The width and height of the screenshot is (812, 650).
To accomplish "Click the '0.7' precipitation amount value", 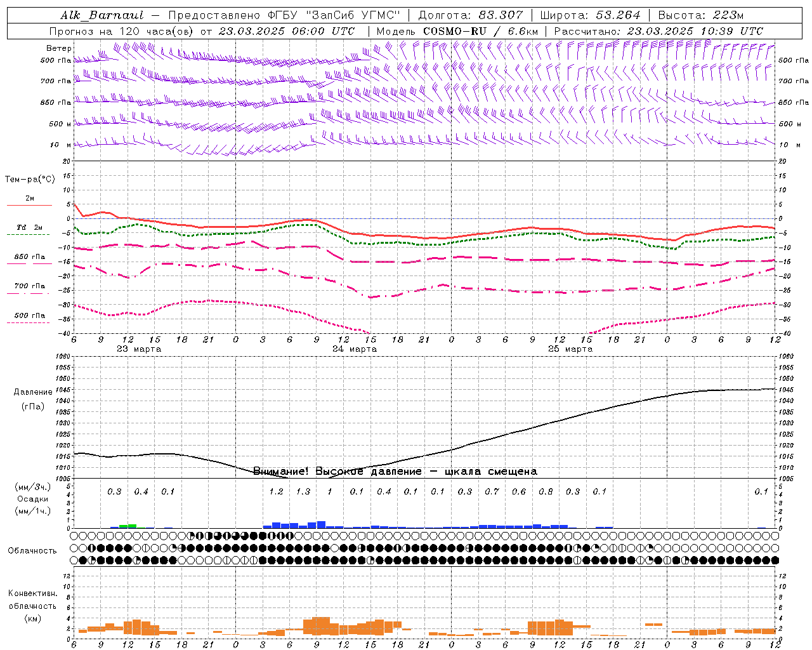I will (x=492, y=491).
